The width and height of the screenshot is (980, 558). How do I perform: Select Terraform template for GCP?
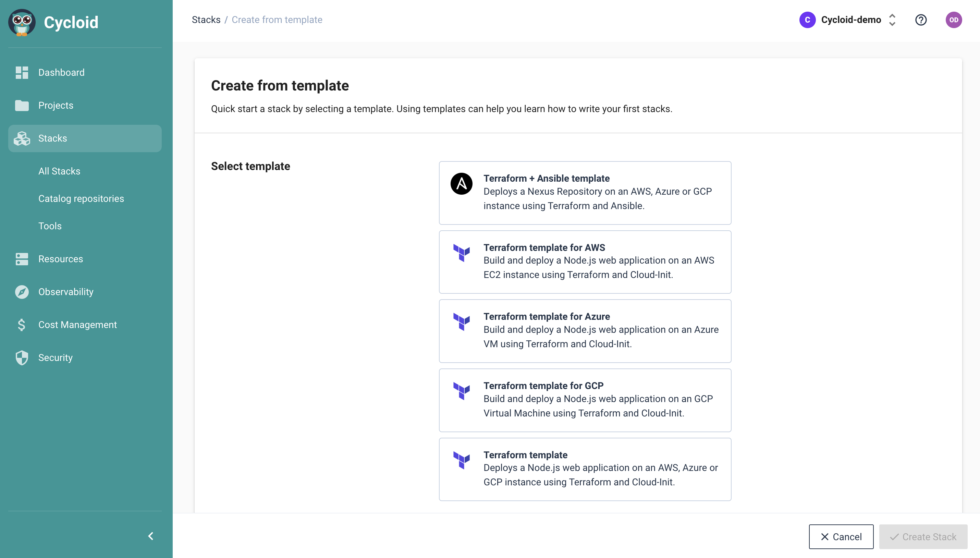tap(585, 400)
